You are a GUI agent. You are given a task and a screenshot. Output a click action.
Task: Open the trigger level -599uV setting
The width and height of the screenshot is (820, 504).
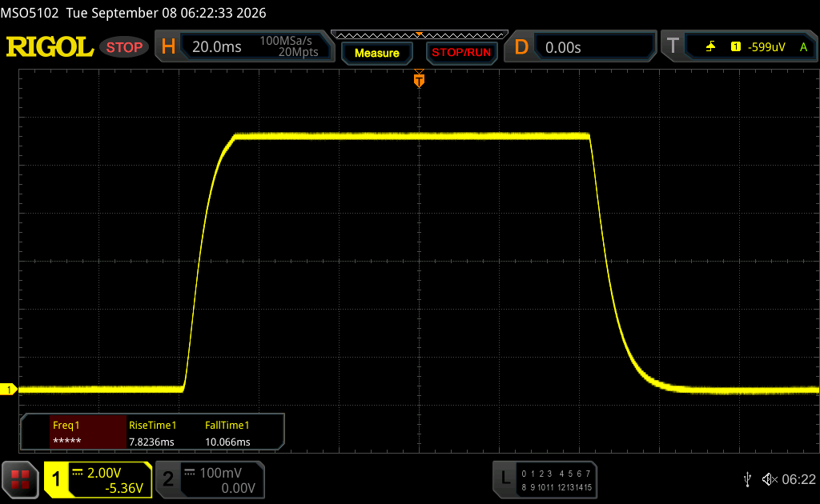(x=766, y=47)
